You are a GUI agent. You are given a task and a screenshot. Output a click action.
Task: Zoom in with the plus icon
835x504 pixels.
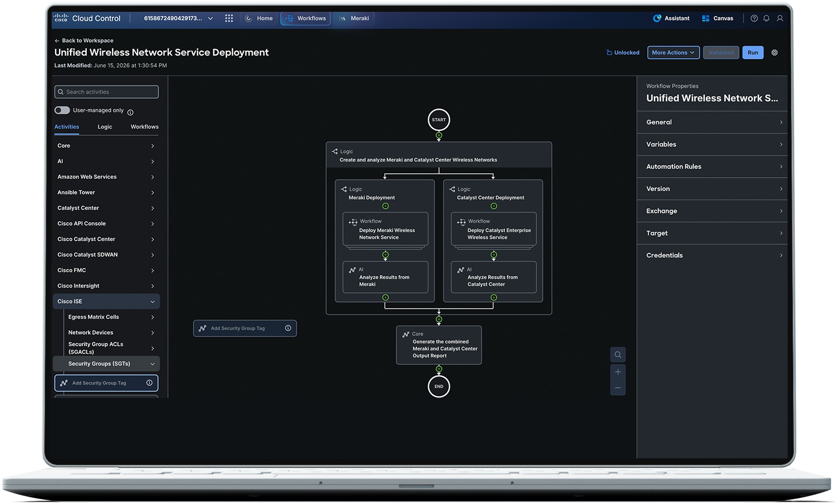click(618, 372)
